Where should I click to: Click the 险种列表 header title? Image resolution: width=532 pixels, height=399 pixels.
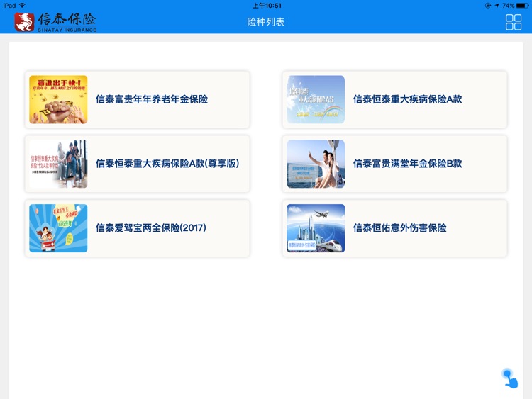click(266, 22)
